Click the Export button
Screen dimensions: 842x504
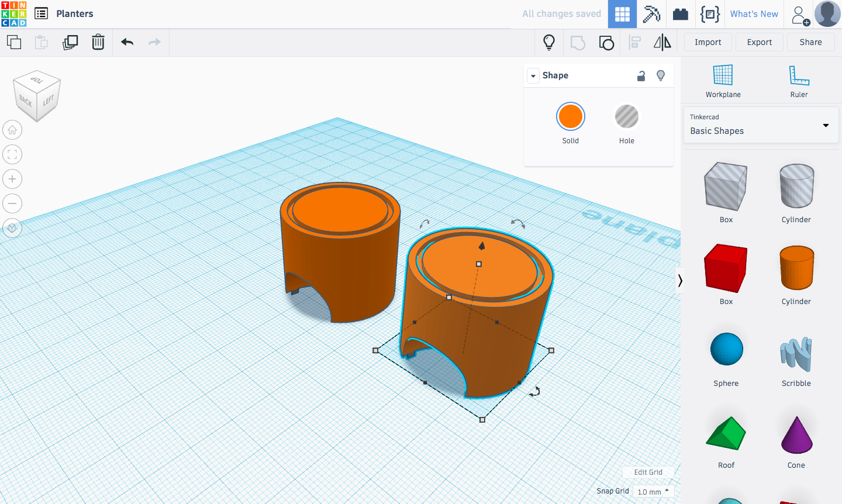(x=760, y=42)
